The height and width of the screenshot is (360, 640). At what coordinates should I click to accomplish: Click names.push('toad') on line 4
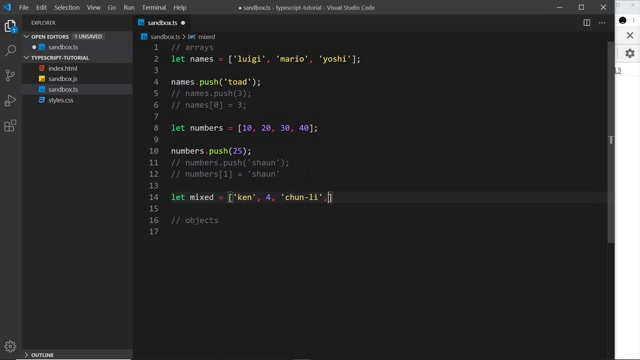(216, 82)
